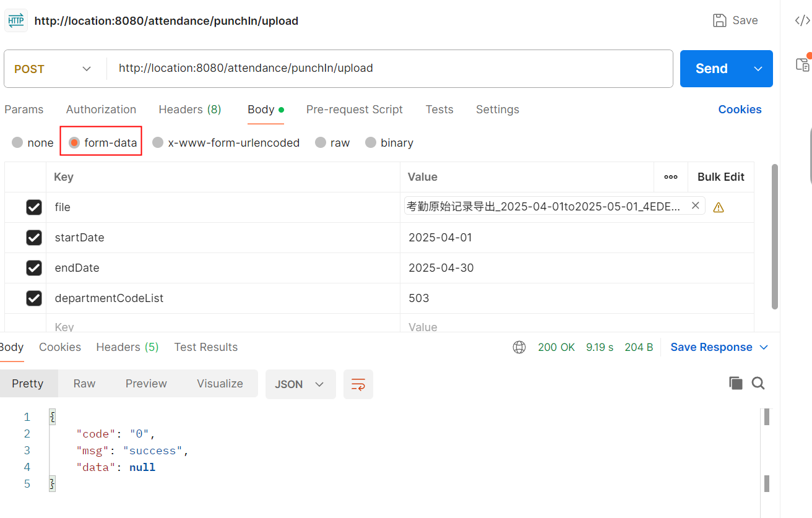Click the Save button label
Image resolution: width=812 pixels, height=518 pixels.
point(745,20)
